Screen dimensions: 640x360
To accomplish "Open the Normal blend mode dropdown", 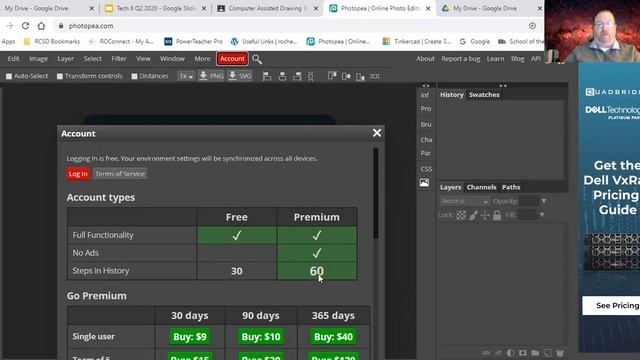I will [464, 201].
